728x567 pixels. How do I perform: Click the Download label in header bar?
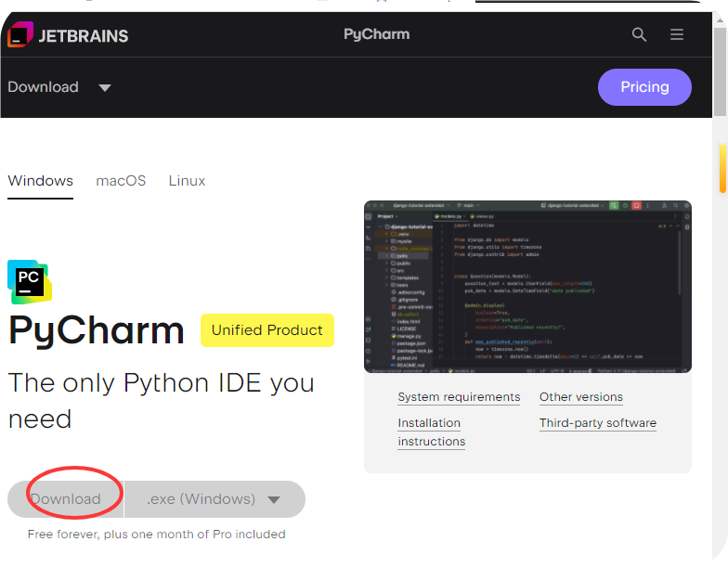click(43, 87)
